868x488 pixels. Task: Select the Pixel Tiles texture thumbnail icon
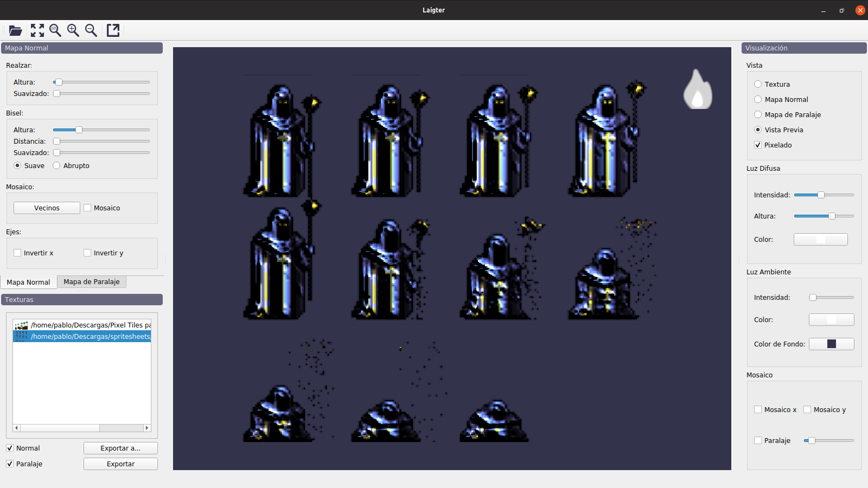coord(21,325)
